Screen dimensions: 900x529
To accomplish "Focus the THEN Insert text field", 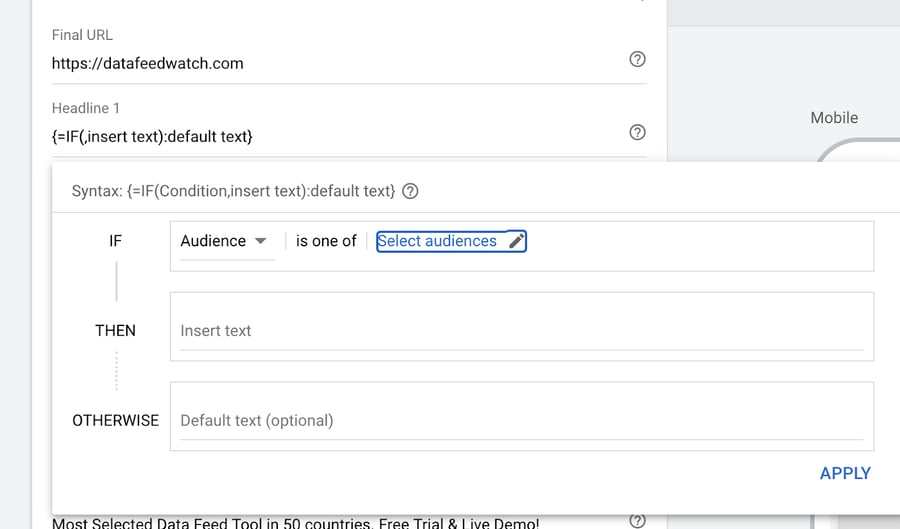I will tap(521, 330).
